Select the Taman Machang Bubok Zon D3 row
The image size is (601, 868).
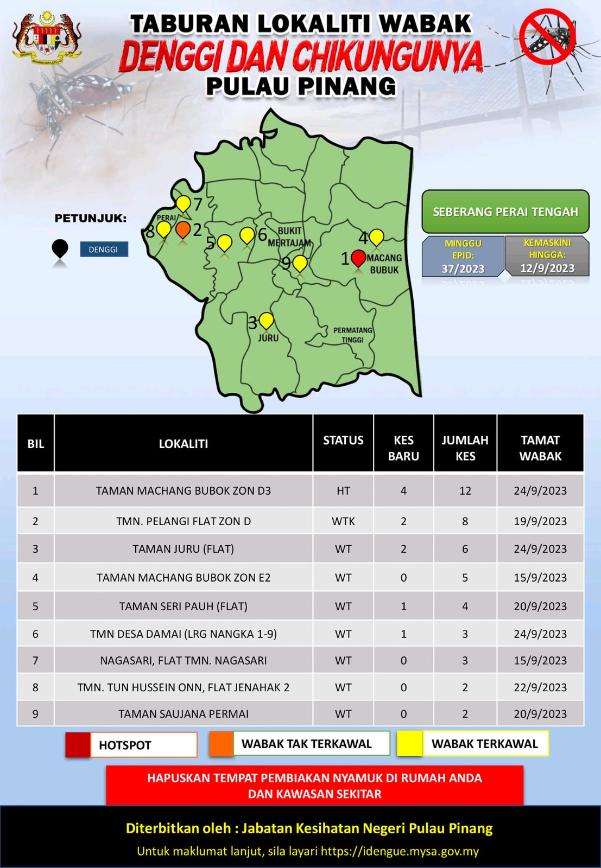301,490
